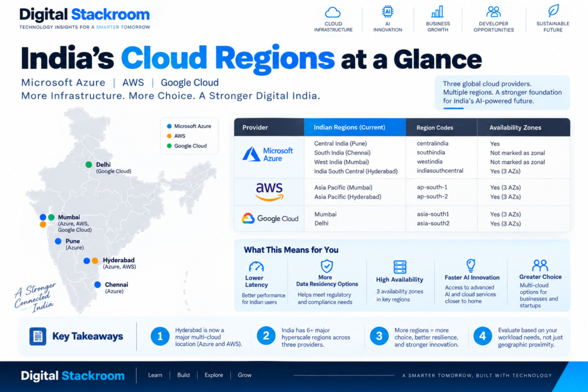
Task: Click the AWS logo in table
Action: [269, 192]
